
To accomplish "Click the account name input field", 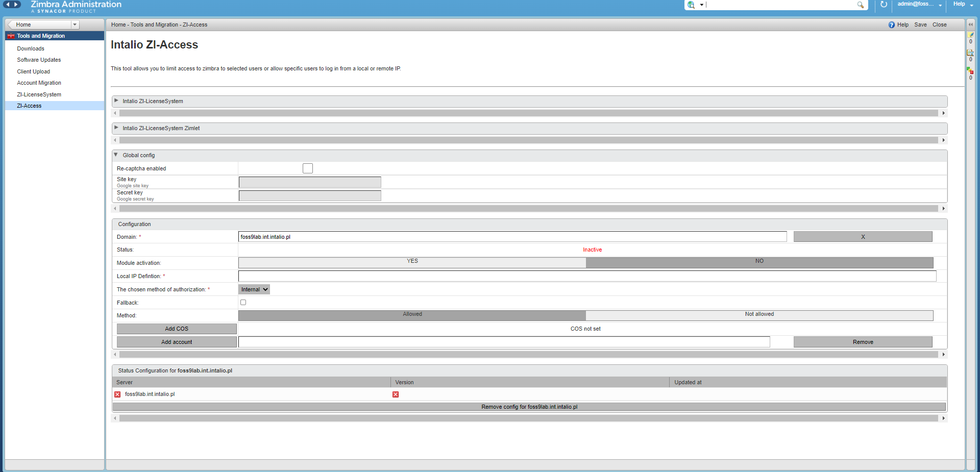I will [504, 342].
